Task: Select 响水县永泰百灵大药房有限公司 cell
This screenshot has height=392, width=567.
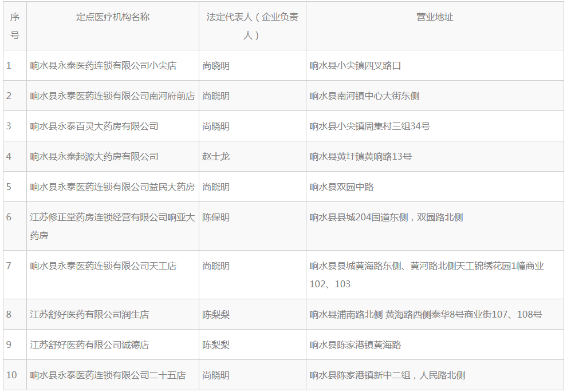Action: click(94, 126)
